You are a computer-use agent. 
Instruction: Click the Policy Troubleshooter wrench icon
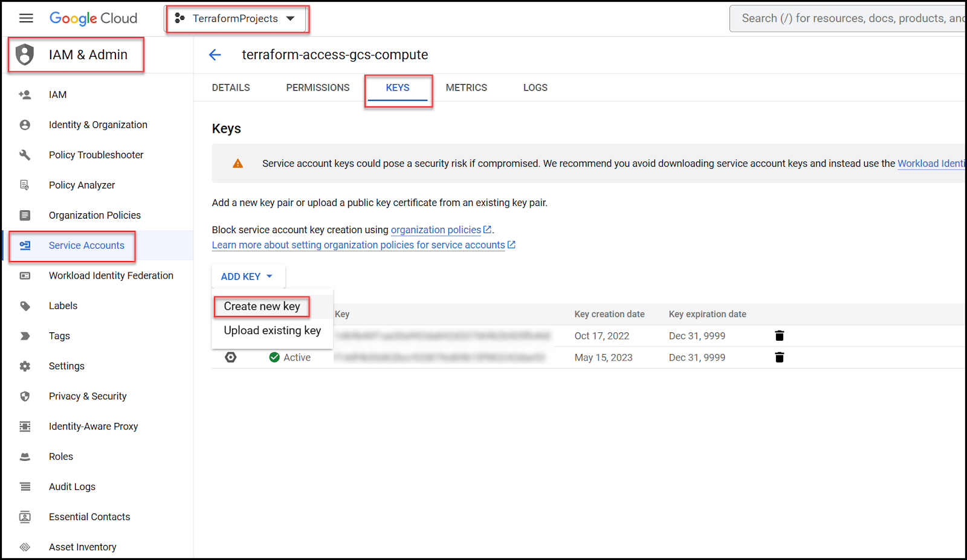point(24,155)
